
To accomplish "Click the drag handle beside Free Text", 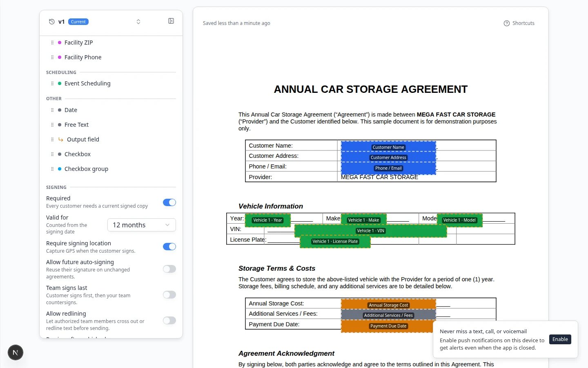I will click(x=52, y=125).
